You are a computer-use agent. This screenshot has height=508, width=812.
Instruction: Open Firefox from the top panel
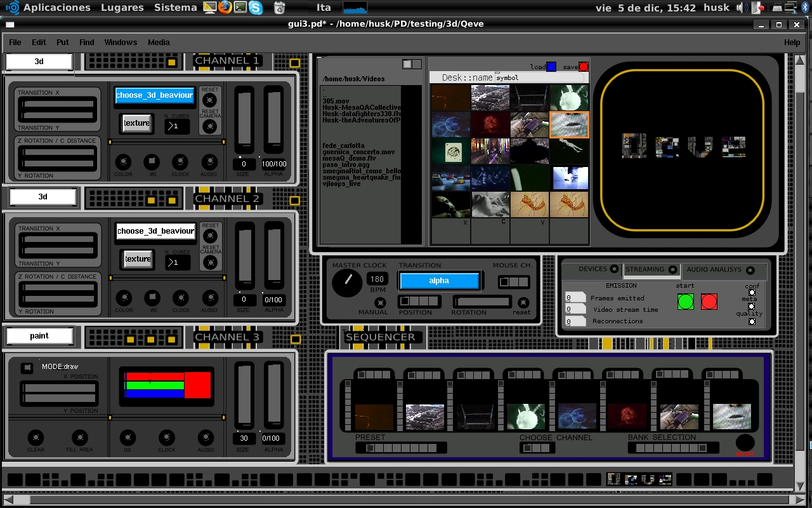[225, 8]
